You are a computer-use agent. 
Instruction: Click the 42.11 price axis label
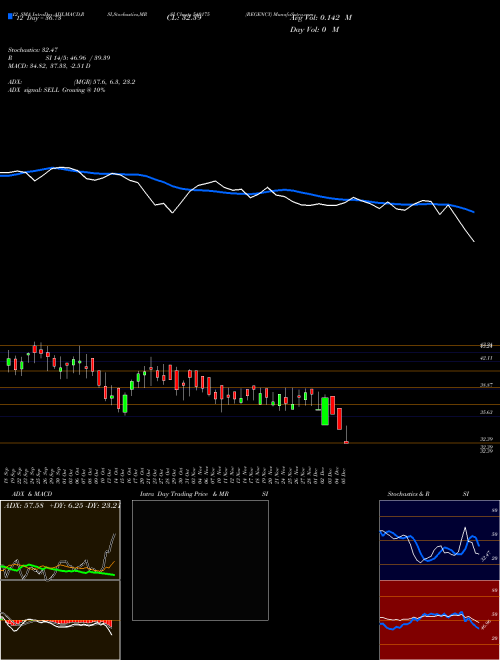point(487,358)
